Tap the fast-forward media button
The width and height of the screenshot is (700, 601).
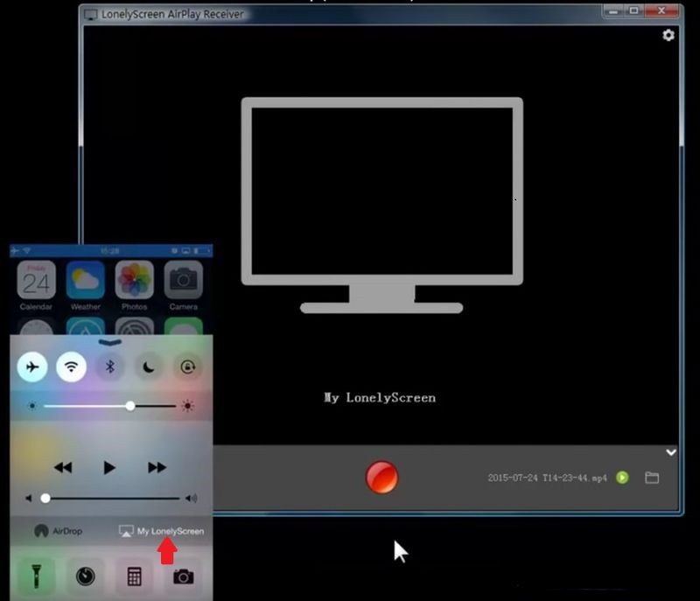[x=157, y=467]
